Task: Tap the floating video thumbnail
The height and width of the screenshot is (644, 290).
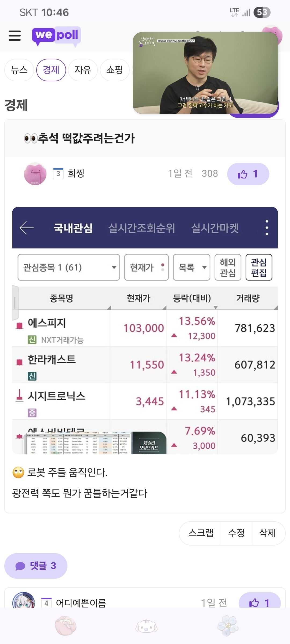Action: coord(205,73)
